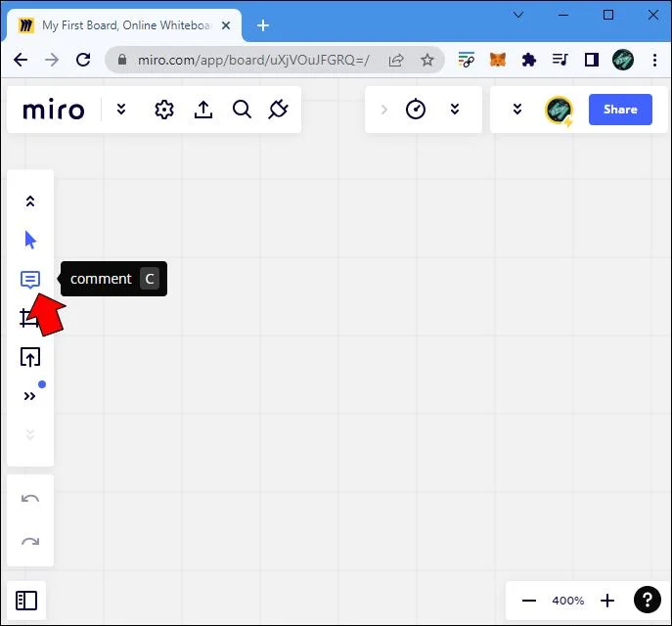672x626 pixels.
Task: Close the My First Board tab
Action: pos(226,25)
